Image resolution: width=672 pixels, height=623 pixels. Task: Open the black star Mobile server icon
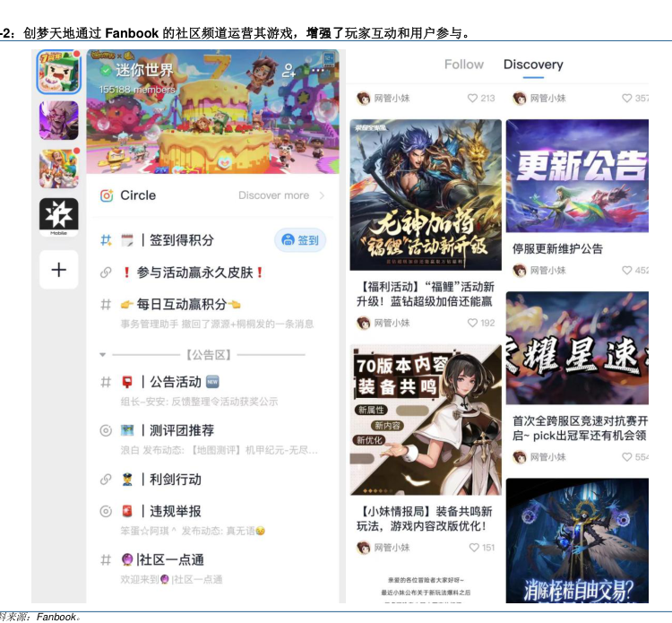(58, 217)
